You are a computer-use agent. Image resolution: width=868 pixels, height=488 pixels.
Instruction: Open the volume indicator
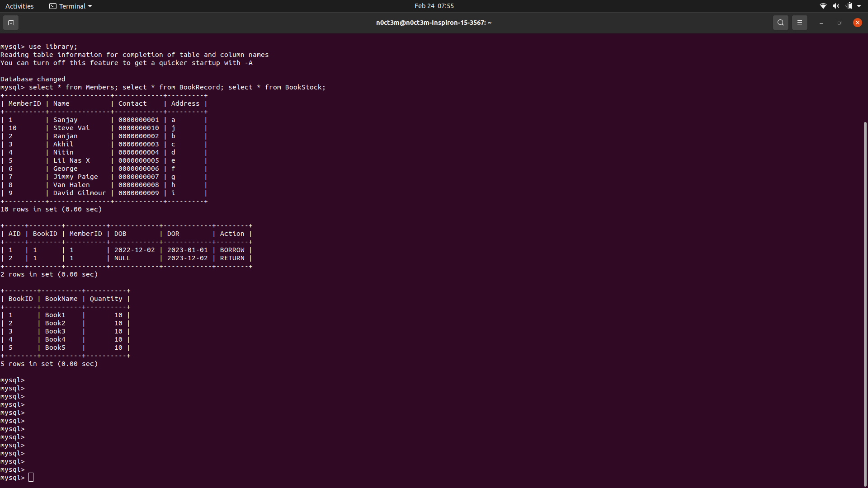coord(836,6)
